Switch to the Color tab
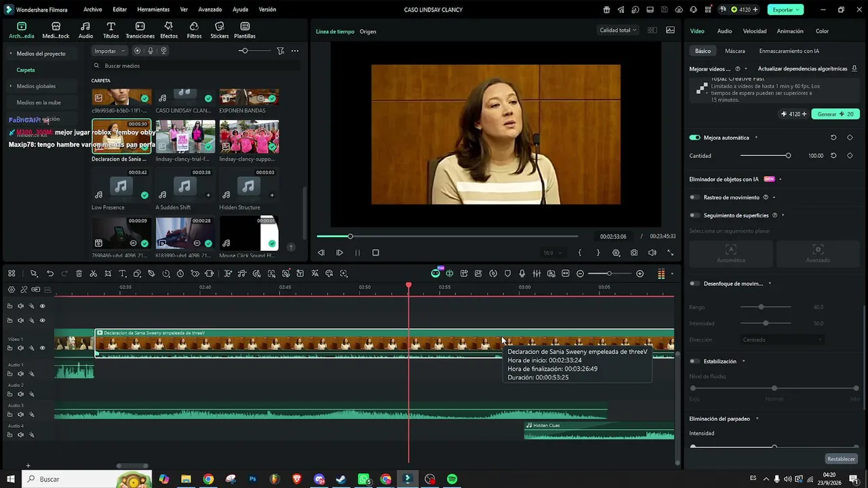This screenshot has width=868, height=488. coord(822,31)
